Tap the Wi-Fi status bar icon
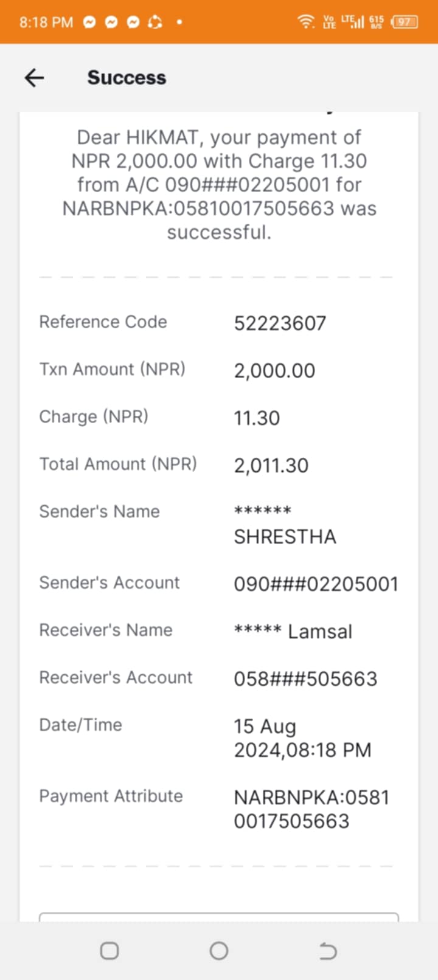Image resolution: width=438 pixels, height=980 pixels. point(305,22)
